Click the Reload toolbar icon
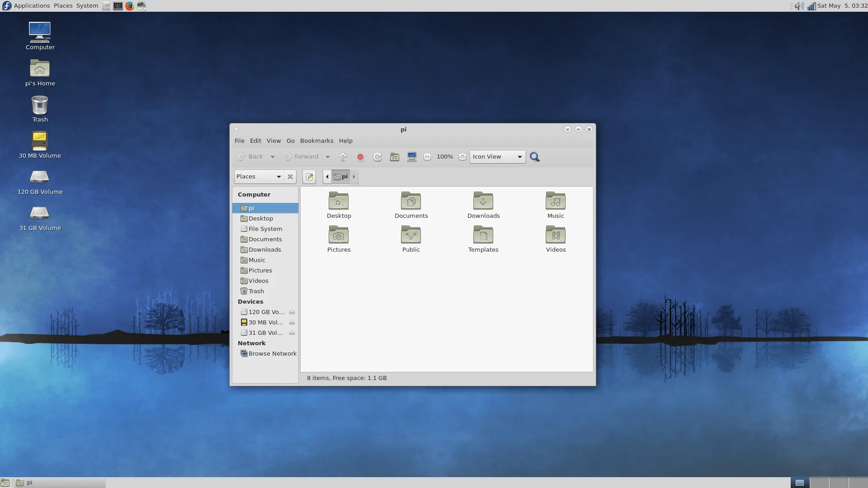This screenshot has height=488, width=868. [x=377, y=157]
